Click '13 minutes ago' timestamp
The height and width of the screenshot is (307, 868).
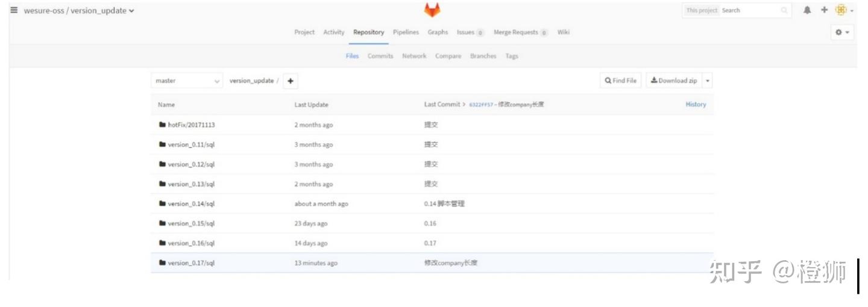click(316, 263)
